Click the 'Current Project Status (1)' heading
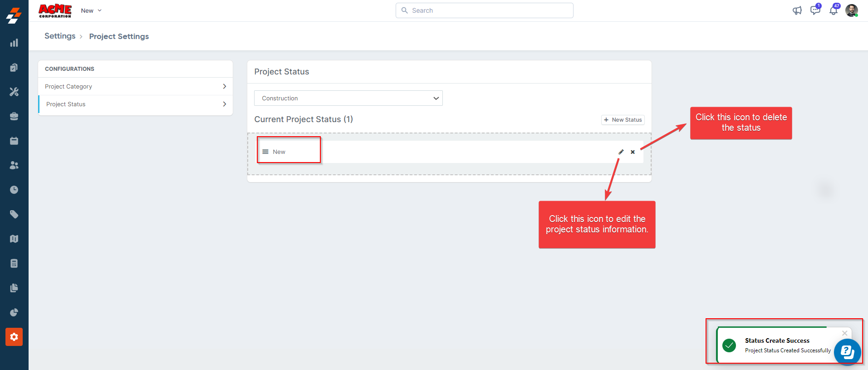 tap(304, 119)
